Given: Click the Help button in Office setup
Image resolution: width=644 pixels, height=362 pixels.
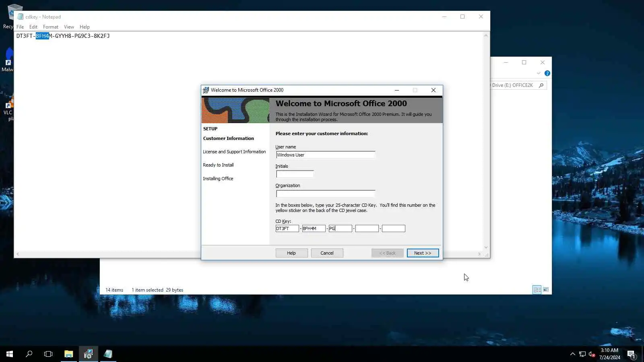Looking at the screenshot, I should [291, 253].
